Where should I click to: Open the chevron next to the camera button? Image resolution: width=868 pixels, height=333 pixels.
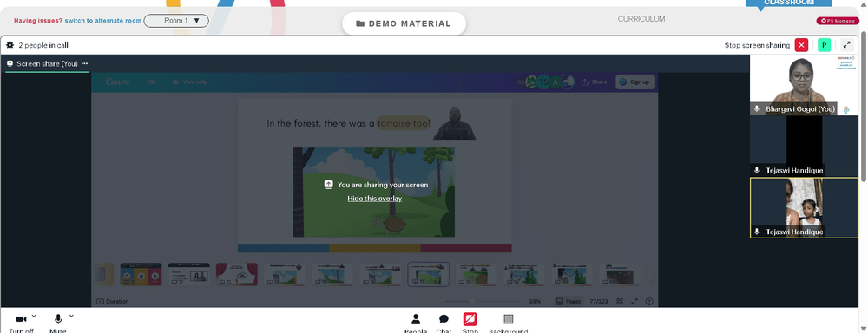pos(34,316)
